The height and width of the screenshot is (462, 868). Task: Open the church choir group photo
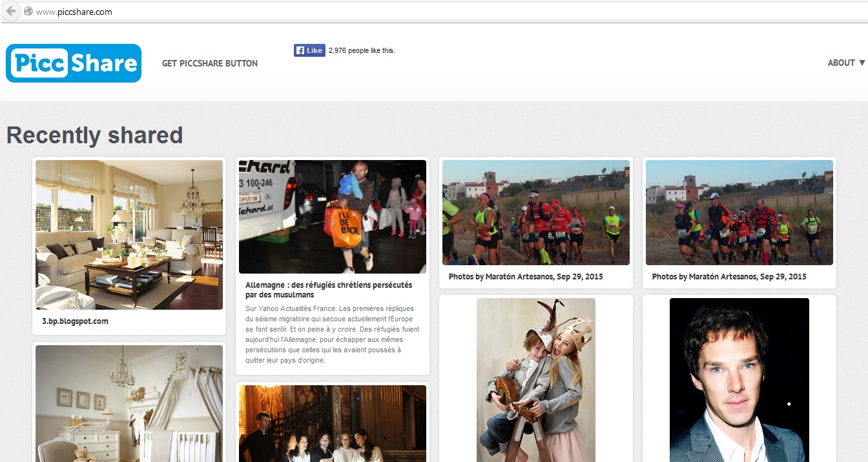pyautogui.click(x=333, y=423)
